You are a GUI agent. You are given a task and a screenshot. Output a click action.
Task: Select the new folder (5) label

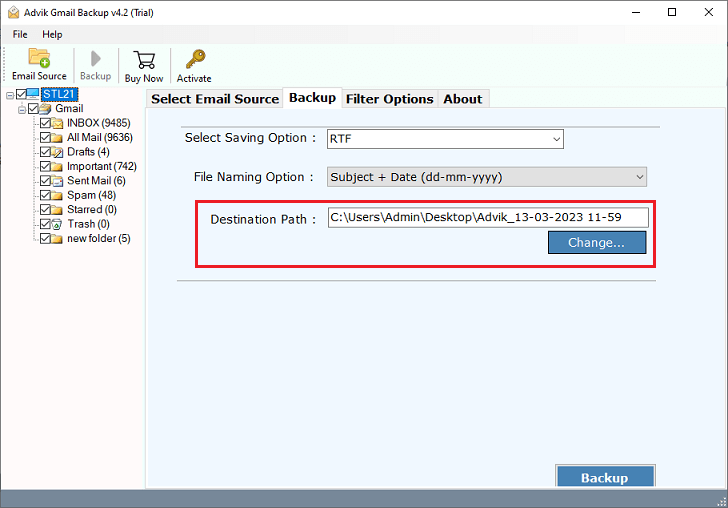[x=98, y=239]
